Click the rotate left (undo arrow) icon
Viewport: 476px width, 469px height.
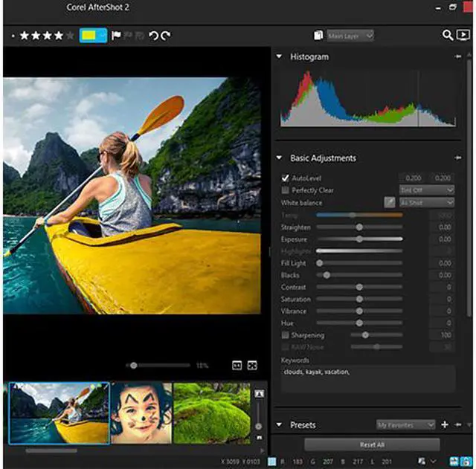(x=153, y=36)
